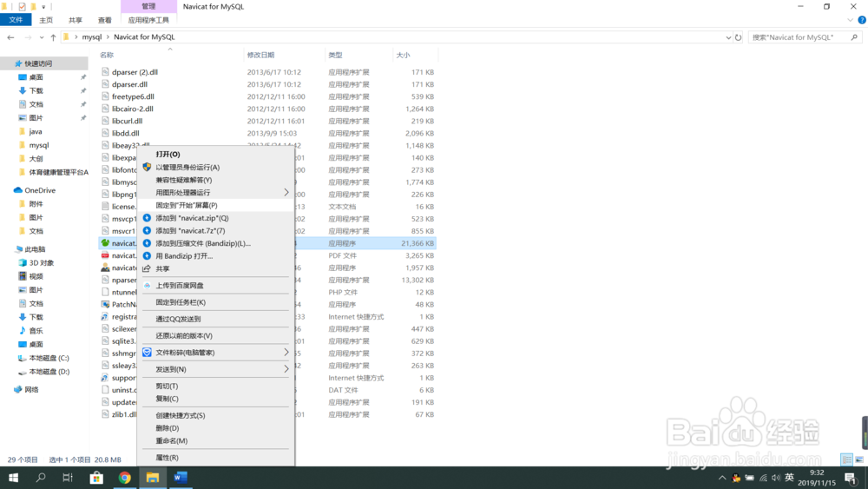Open recent locations dropdown arrow

point(42,37)
